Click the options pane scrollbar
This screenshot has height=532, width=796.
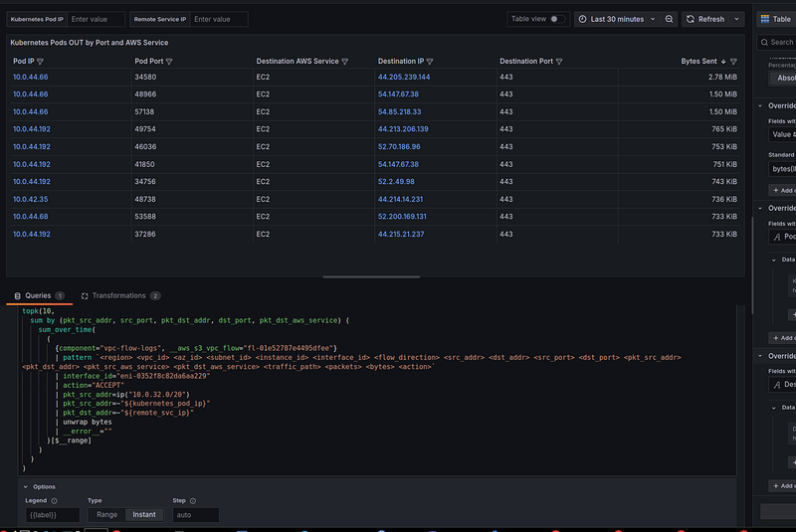point(752,266)
